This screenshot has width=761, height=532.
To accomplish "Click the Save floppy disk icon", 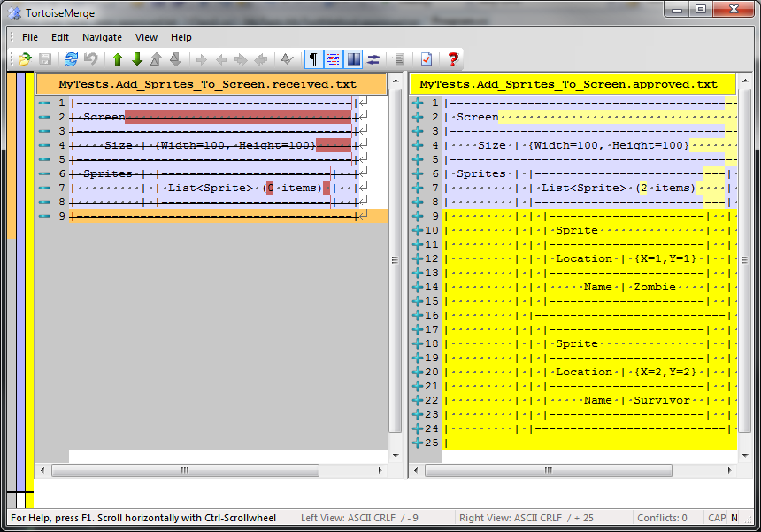I will coord(45,59).
